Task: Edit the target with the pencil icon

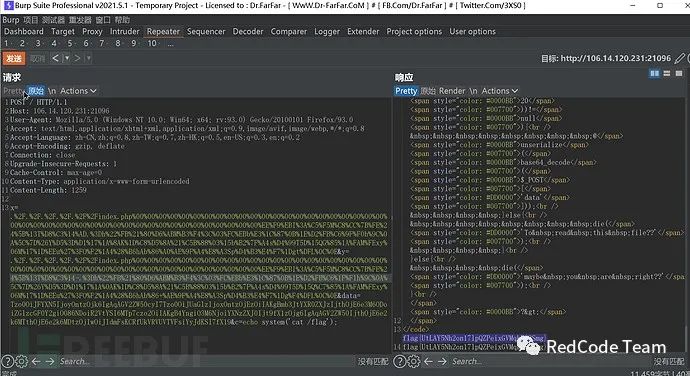Action: tap(679, 58)
